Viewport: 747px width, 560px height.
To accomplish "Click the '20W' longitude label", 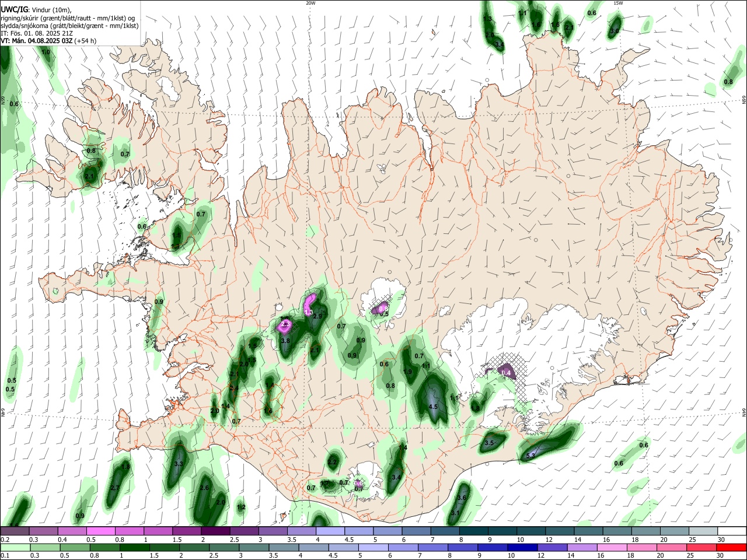I will [x=310, y=3].
